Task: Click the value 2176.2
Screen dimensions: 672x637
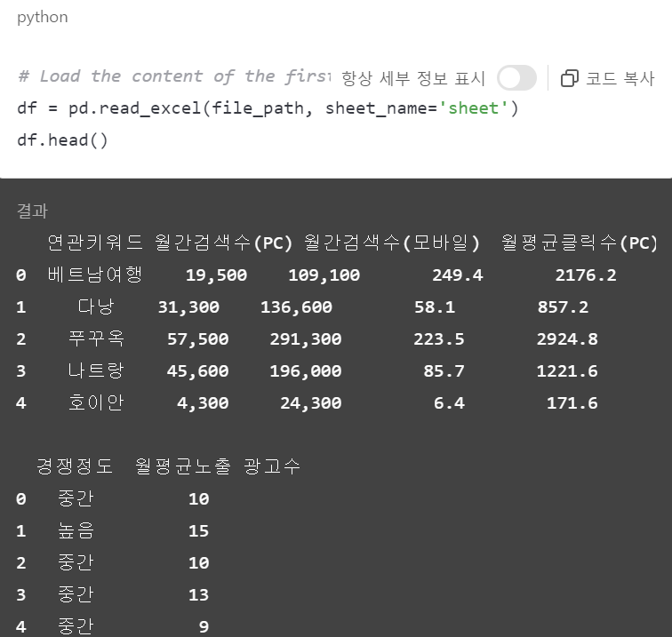Action: 586,275
